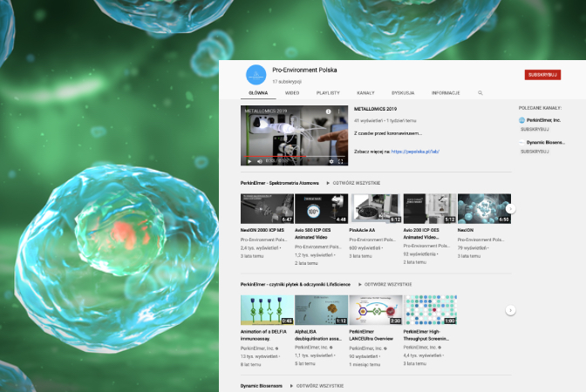Subscribe to Dynamic Biosensors recommended channel

tap(533, 151)
